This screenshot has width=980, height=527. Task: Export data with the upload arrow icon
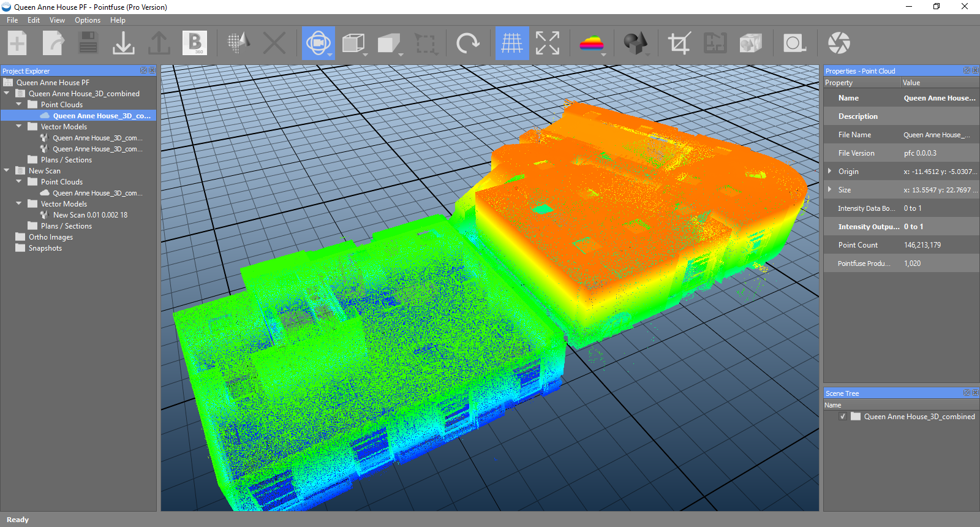159,43
